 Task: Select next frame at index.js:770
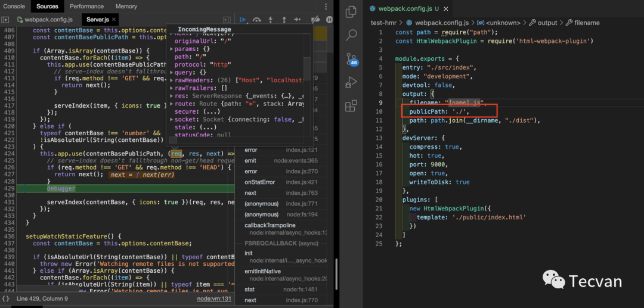click(x=281, y=300)
